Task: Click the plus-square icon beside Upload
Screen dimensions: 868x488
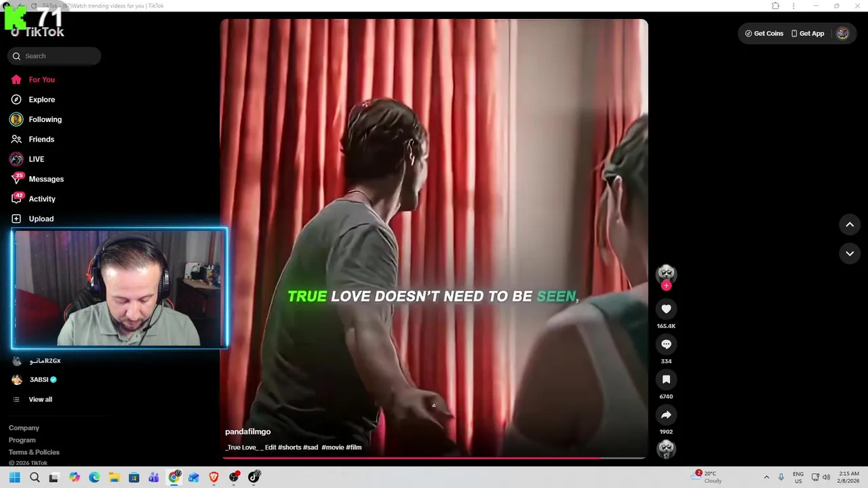Action: pyautogui.click(x=16, y=219)
